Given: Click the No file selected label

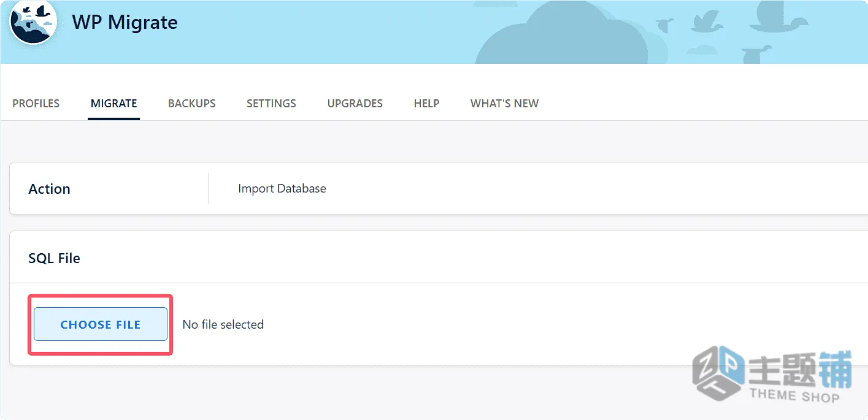Looking at the screenshot, I should click(223, 324).
